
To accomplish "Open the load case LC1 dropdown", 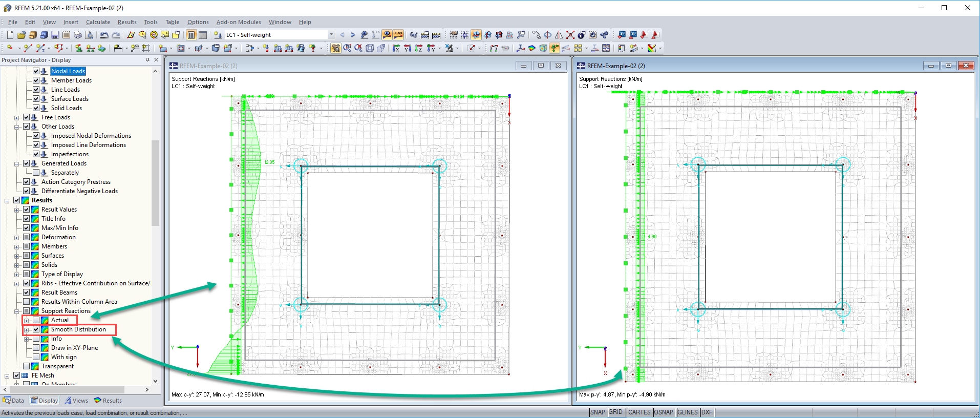I will click(x=331, y=35).
